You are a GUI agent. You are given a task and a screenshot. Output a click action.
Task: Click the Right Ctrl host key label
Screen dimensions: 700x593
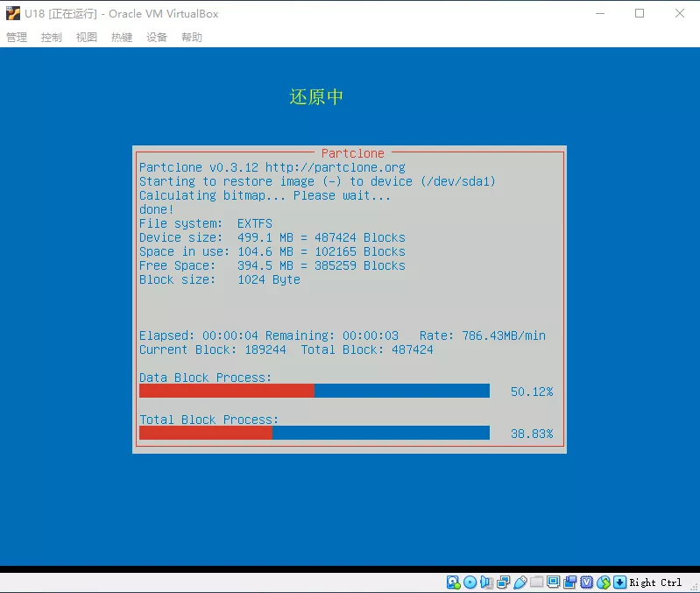[x=655, y=582]
